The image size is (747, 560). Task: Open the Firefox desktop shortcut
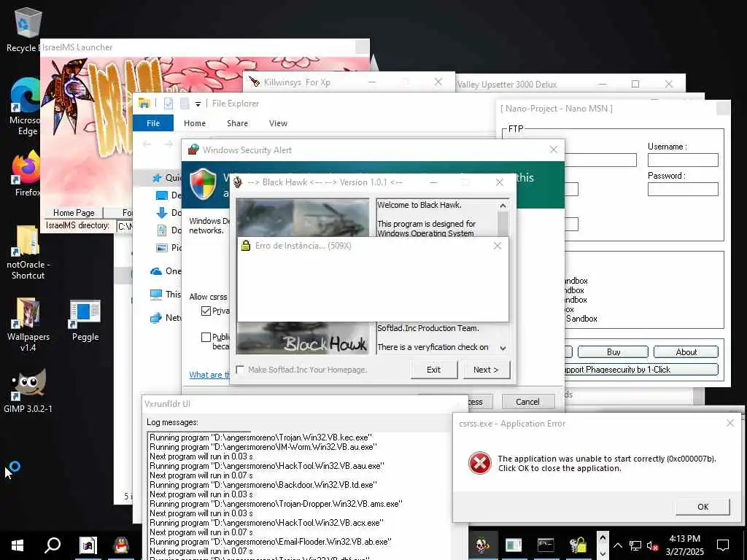tap(26, 168)
